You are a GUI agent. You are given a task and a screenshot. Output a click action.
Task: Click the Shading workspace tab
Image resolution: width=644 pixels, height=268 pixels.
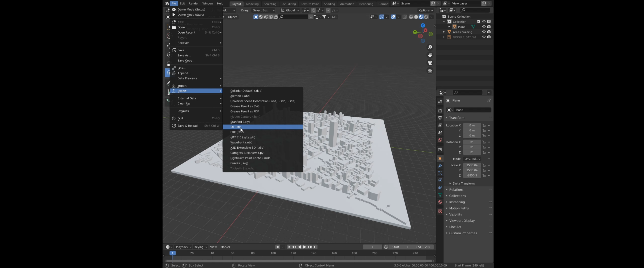(329, 3)
